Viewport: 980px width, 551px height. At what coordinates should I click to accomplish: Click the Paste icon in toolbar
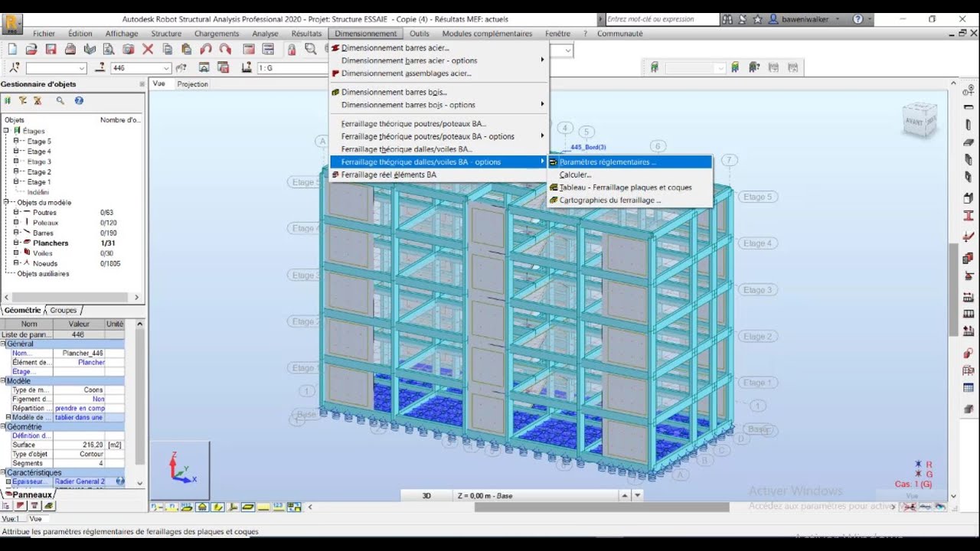click(186, 50)
